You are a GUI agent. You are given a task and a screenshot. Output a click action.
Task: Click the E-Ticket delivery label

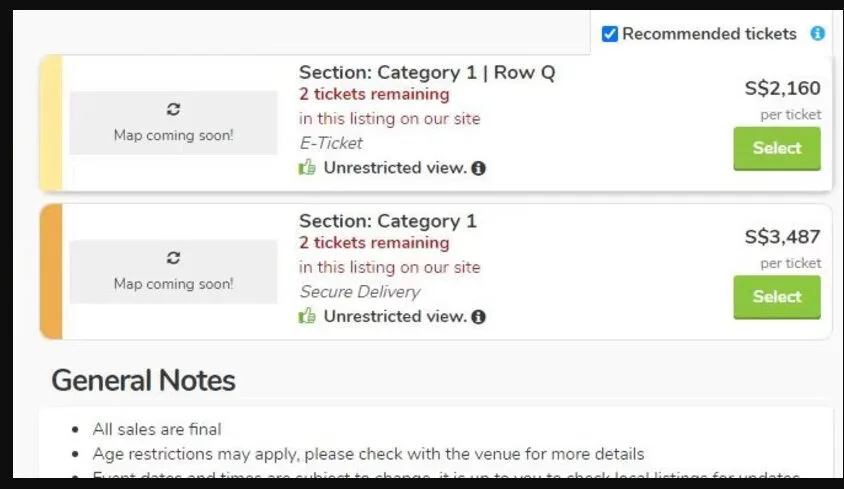click(331, 143)
